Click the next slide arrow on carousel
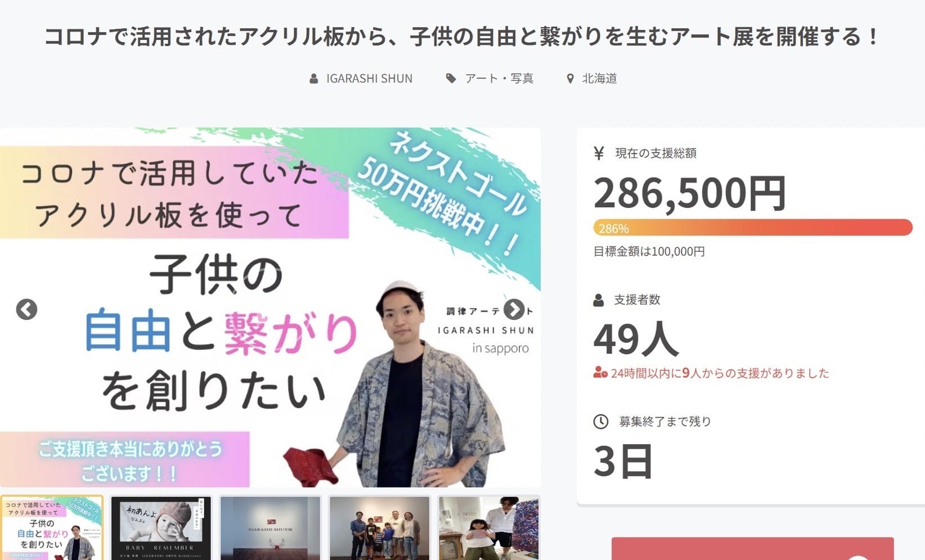The width and height of the screenshot is (925, 560). [514, 309]
